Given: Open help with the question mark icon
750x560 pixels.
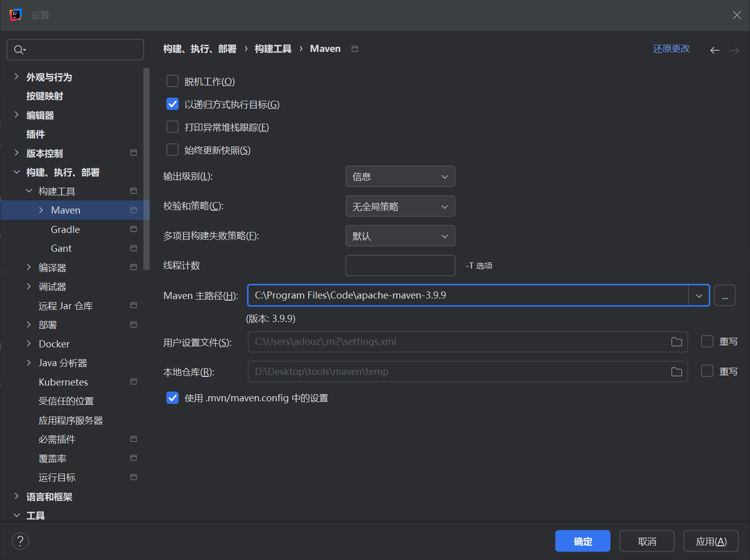Looking at the screenshot, I should coord(20,541).
